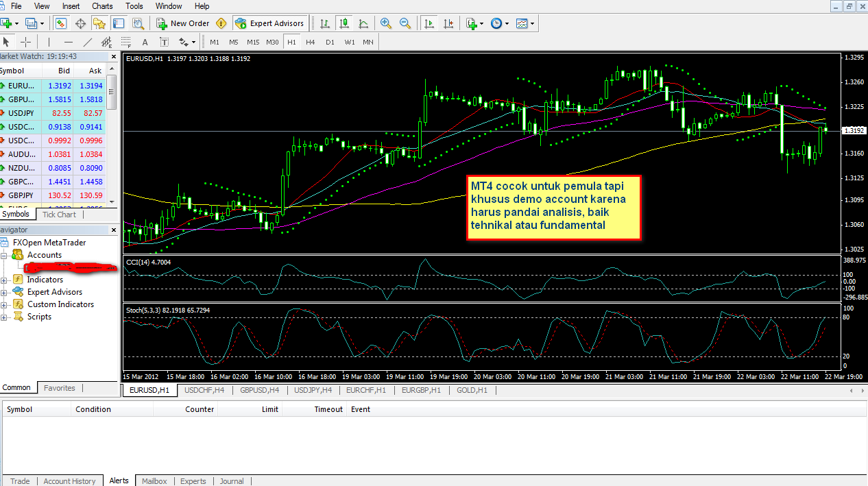Switch timeframe to M15
Screen dimensions: 868x486
coord(253,42)
